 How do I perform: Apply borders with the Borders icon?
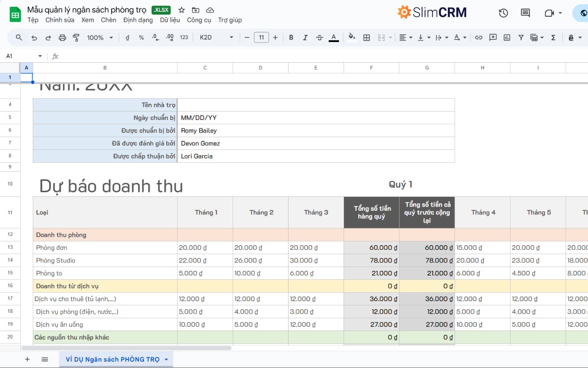366,37
